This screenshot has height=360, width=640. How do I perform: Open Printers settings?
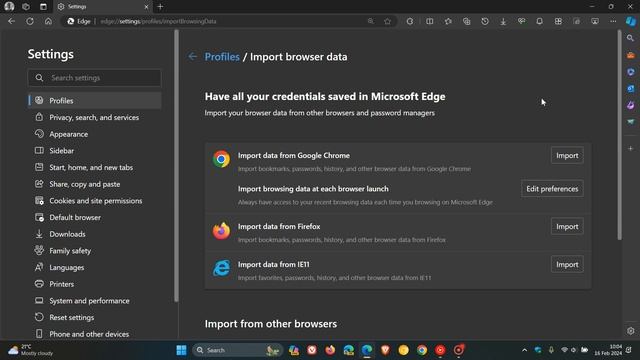[95, 284]
